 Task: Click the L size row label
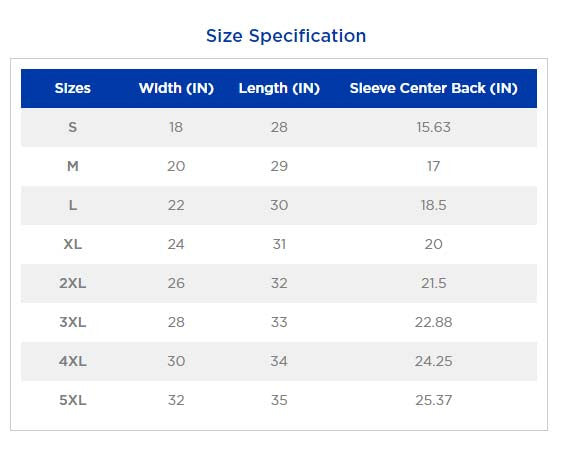coord(73,205)
